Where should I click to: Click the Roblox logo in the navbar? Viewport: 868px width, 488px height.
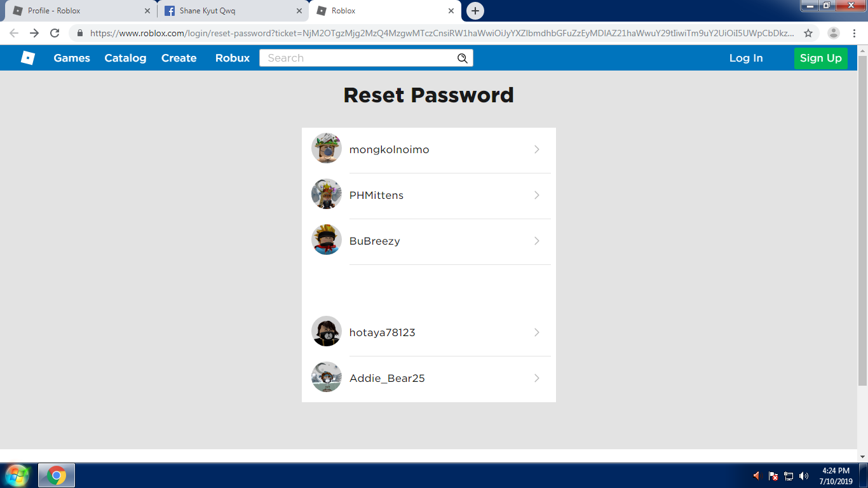tap(27, 58)
